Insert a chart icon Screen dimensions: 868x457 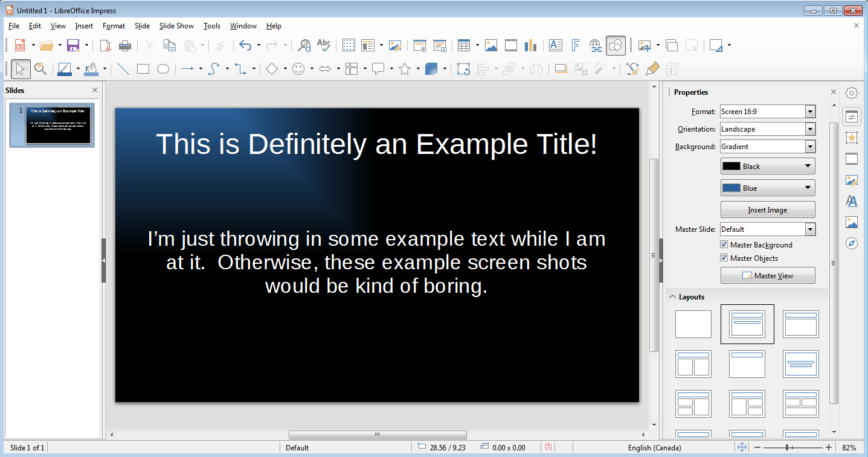click(x=530, y=45)
